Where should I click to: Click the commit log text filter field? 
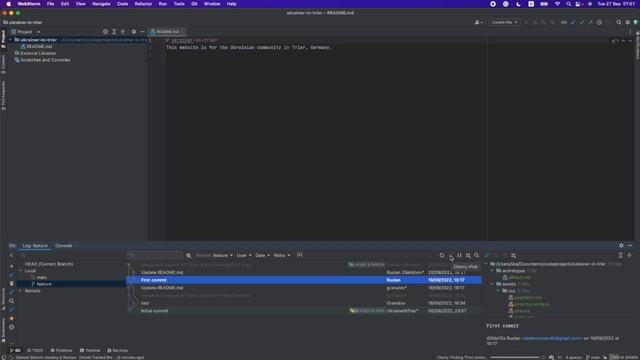(155, 256)
